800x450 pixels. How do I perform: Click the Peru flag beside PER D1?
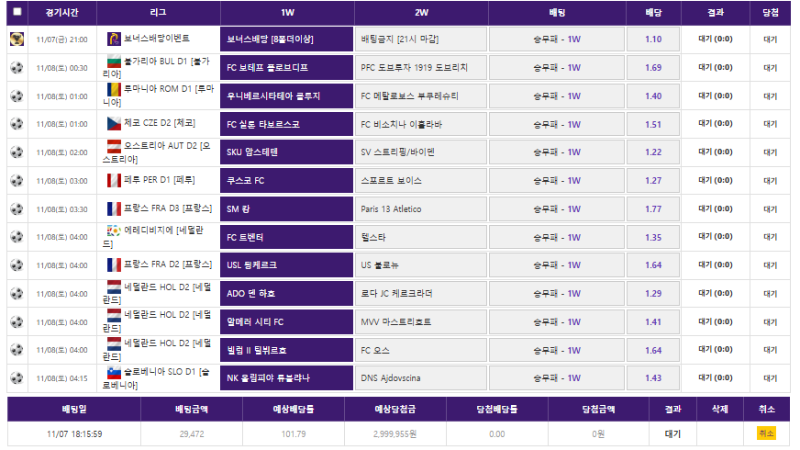point(114,180)
